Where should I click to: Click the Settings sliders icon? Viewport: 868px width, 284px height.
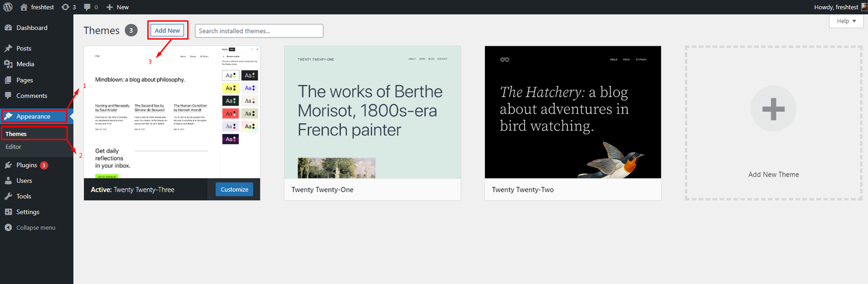[8, 212]
